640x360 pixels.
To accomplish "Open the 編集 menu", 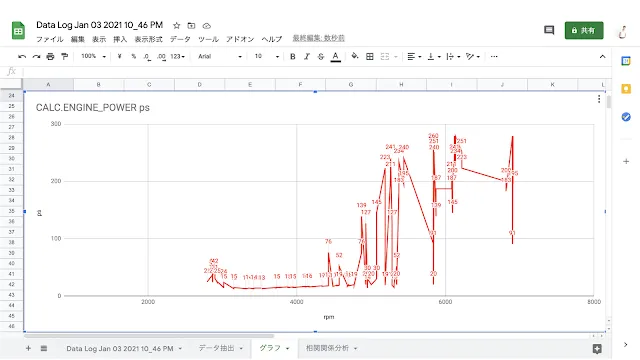I will [x=78, y=39].
